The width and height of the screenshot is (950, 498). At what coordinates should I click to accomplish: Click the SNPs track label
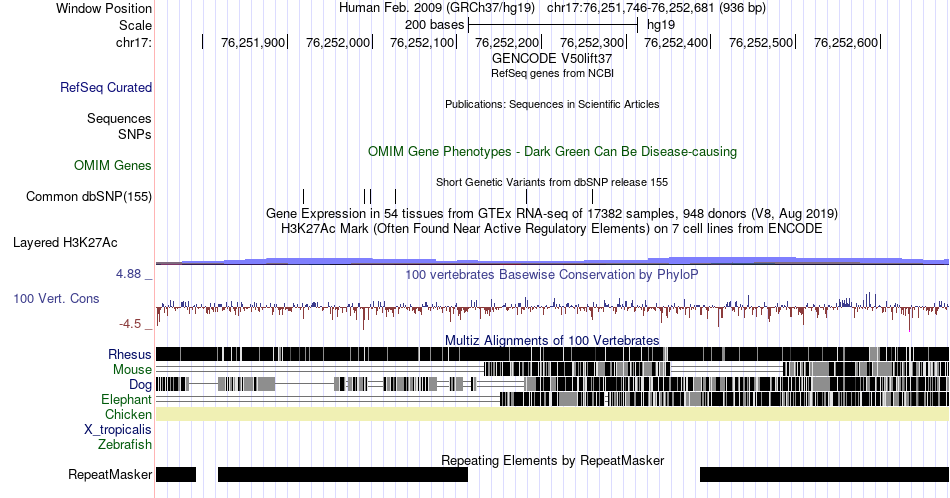point(135,134)
